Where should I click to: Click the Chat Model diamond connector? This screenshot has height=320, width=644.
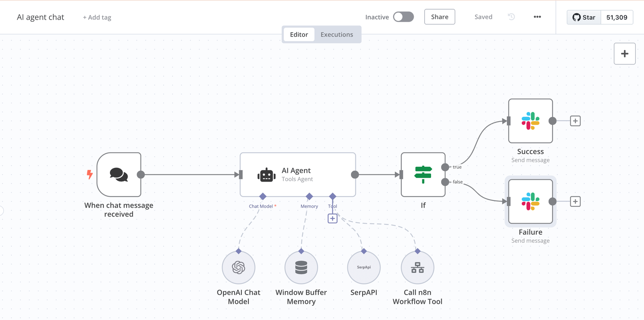(x=263, y=196)
